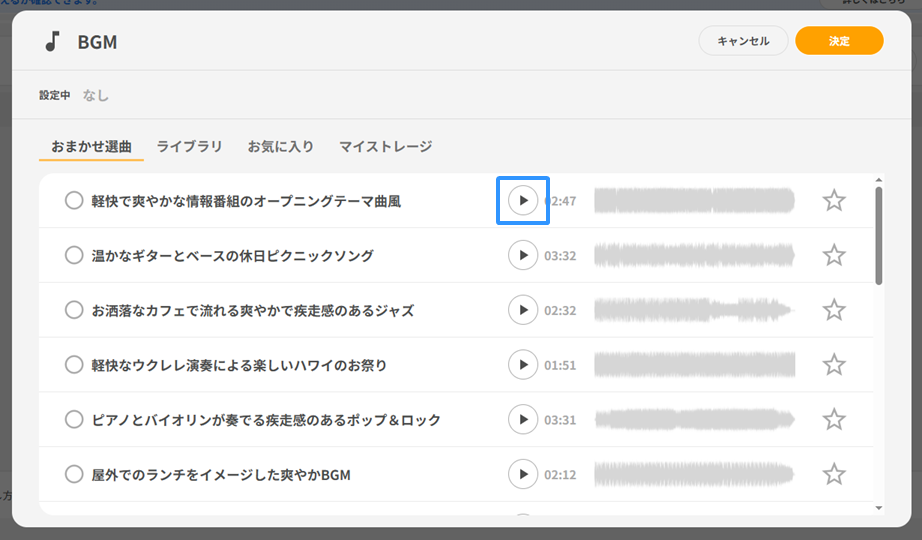Play the お洒落なカフェ jazz track
The image size is (922, 540).
(522, 310)
